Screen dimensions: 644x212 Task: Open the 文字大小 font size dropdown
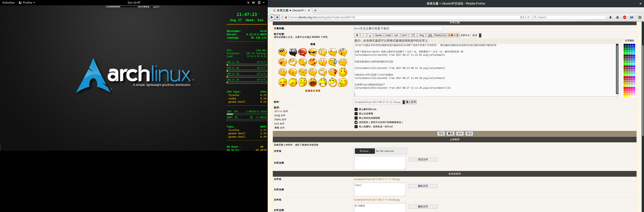tap(476, 35)
